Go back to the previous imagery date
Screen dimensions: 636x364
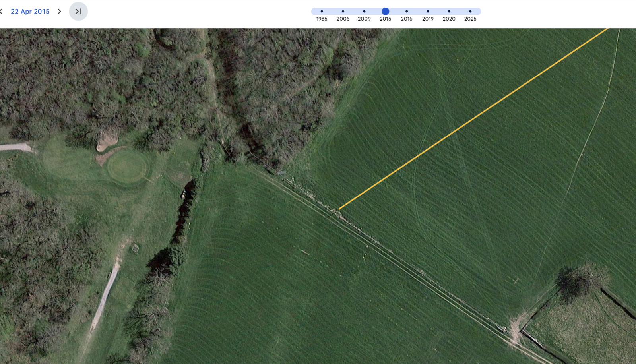tap(2, 12)
